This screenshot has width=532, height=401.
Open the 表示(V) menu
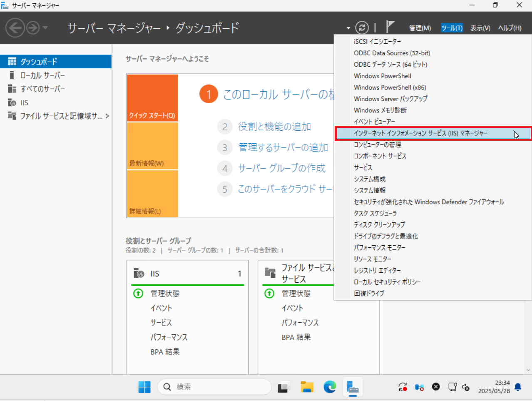(480, 28)
